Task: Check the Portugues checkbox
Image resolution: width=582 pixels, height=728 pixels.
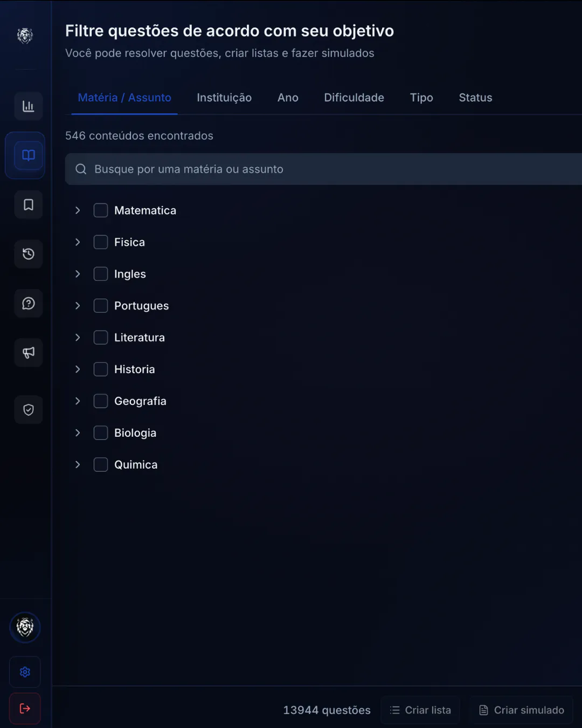Action: click(101, 306)
